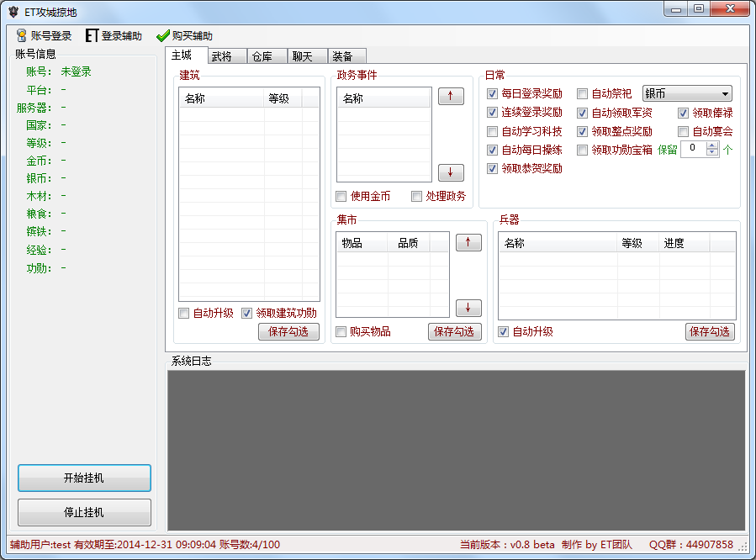This screenshot has height=560, width=756.
Task: Click the ET攻城掠地 title bar app icon
Action: (13, 12)
